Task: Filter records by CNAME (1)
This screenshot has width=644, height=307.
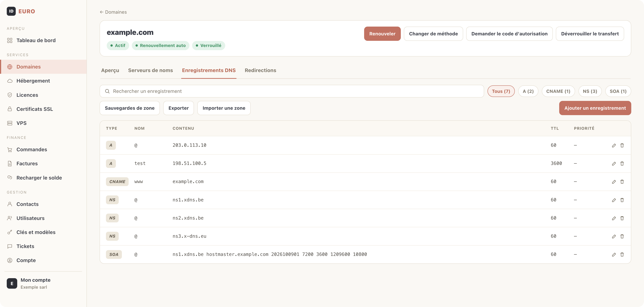Action: (x=558, y=91)
